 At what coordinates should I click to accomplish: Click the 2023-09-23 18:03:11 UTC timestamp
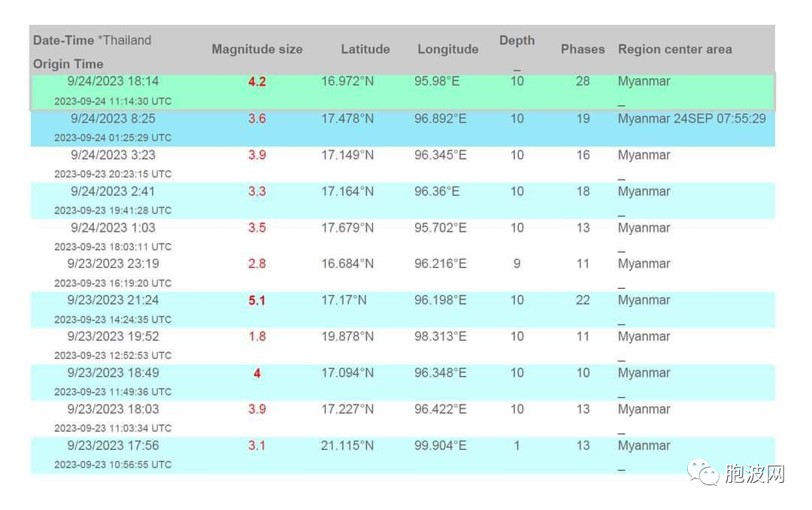[113, 247]
